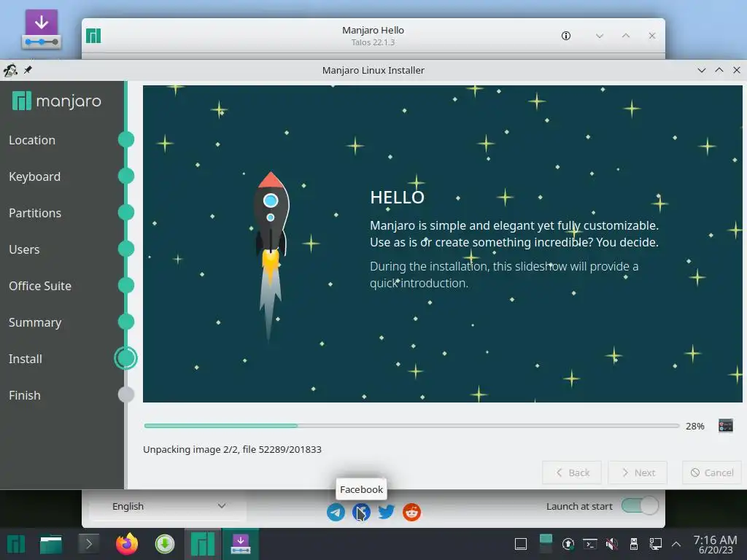Viewport: 747px width, 560px height.
Task: Select the Location step in sidebar
Action: click(x=32, y=140)
